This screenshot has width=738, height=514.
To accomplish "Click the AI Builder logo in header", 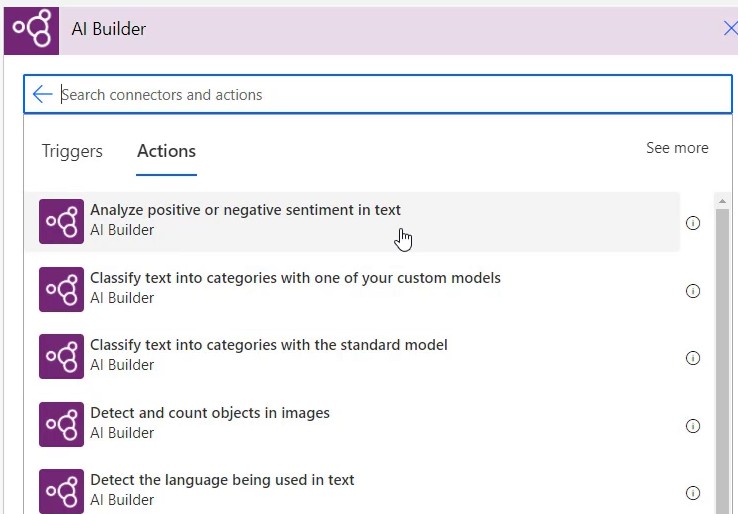I will tap(32, 31).
